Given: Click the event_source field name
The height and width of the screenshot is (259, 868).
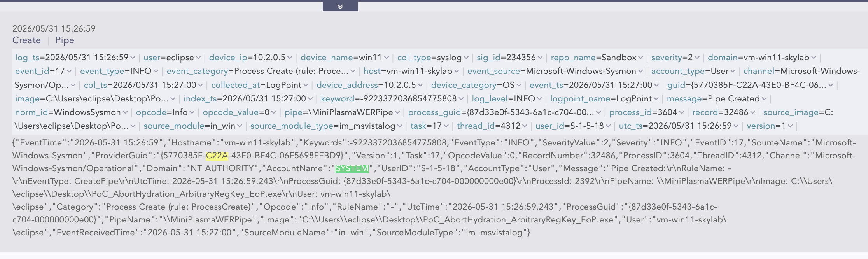Looking at the screenshot, I should (x=494, y=71).
